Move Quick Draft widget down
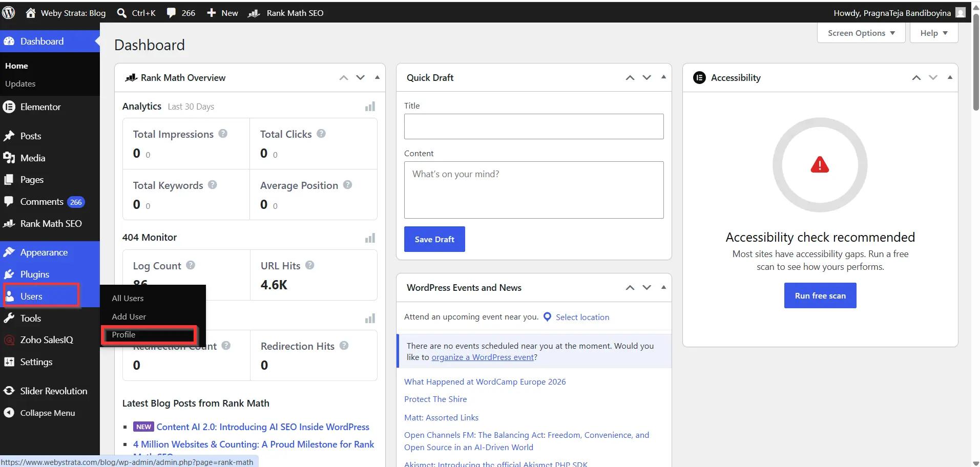980x467 pixels. pos(647,78)
